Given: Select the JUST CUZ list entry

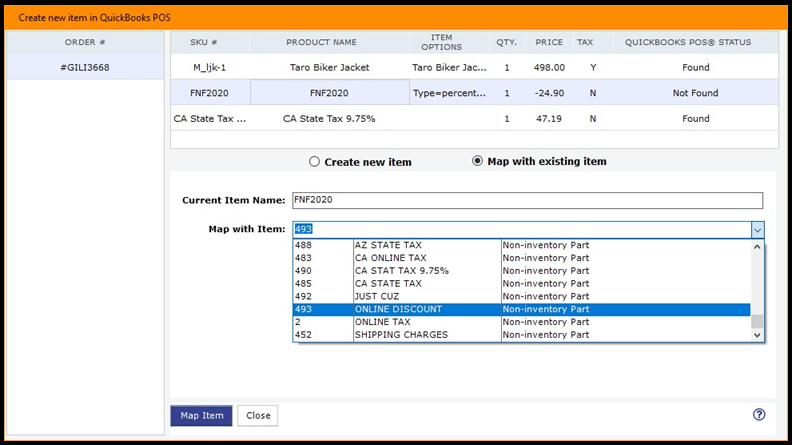Looking at the screenshot, I should (378, 297).
